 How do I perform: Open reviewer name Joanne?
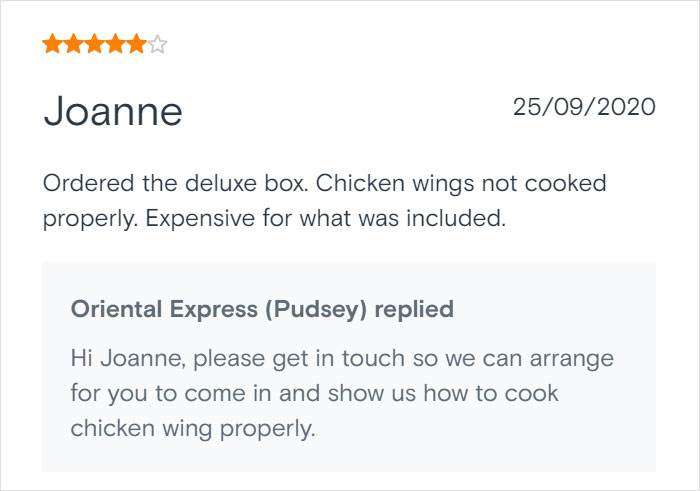113,111
